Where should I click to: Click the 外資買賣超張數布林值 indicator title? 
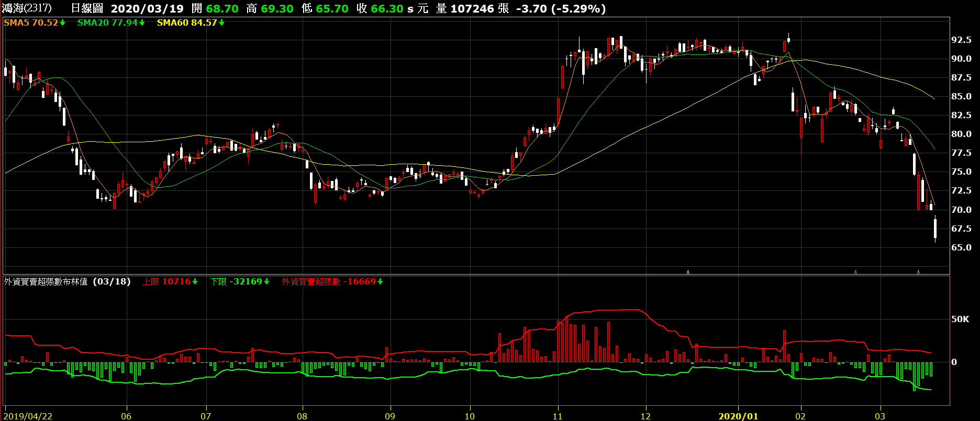pos(46,282)
